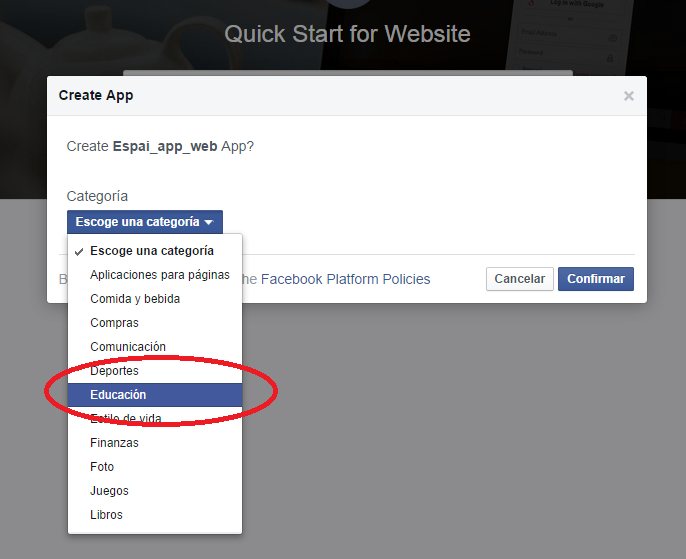Screen dimensions: 686x559
Task: Click the Cancelar button
Action: click(520, 279)
